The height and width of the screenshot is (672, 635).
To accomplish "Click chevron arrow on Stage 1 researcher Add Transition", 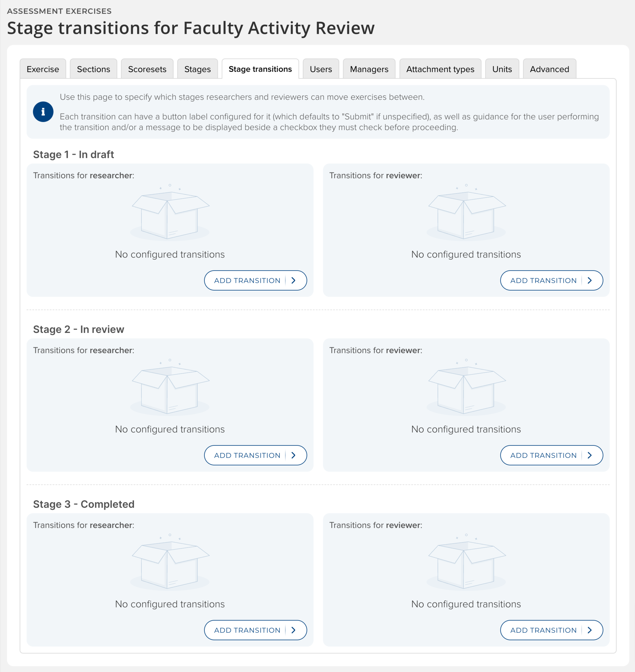I will (294, 280).
